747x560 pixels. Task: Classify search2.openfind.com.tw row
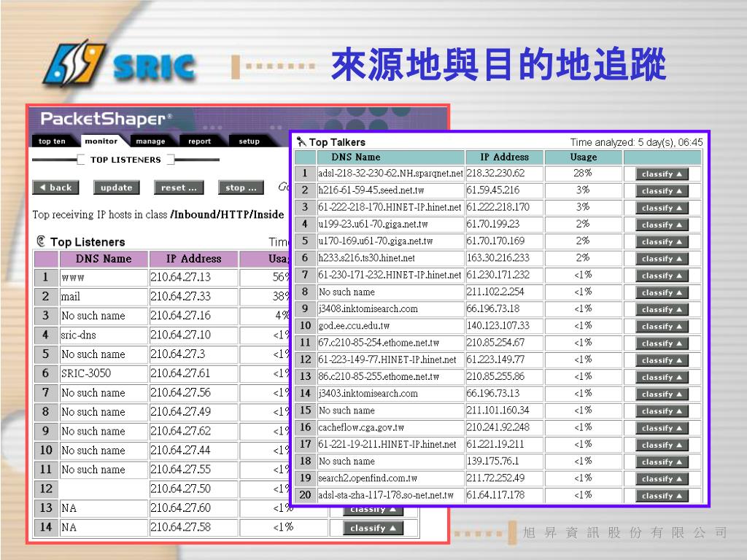pos(662,479)
